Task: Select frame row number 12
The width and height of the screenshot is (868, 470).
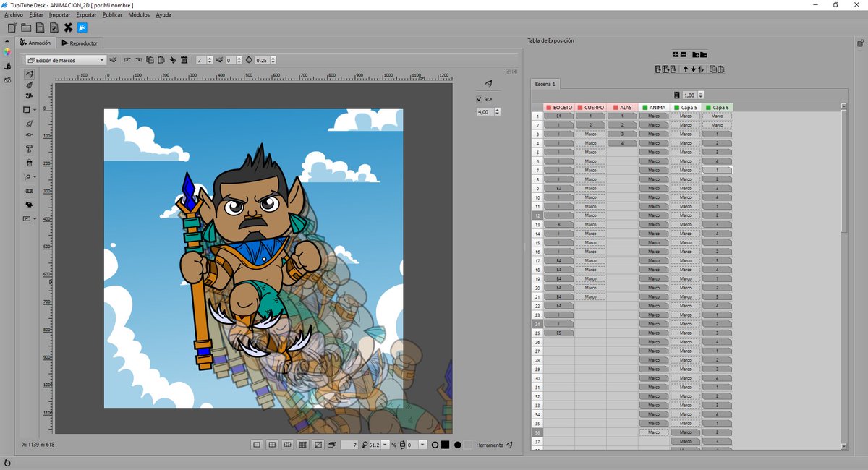Action: [x=537, y=215]
